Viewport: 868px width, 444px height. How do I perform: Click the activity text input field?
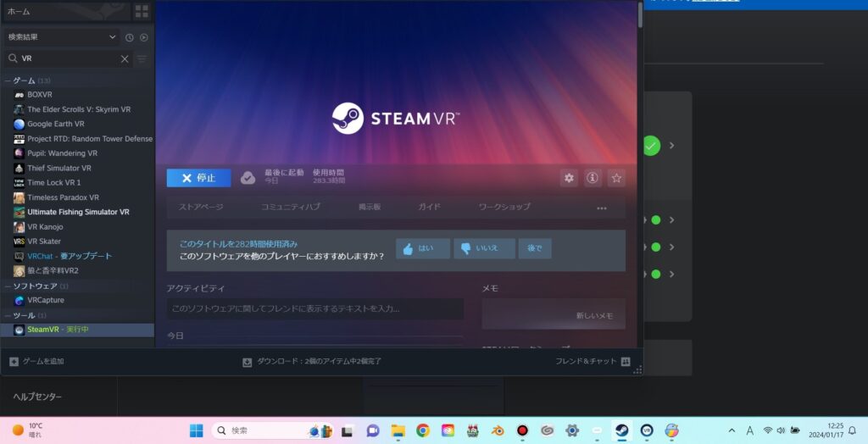click(x=314, y=309)
